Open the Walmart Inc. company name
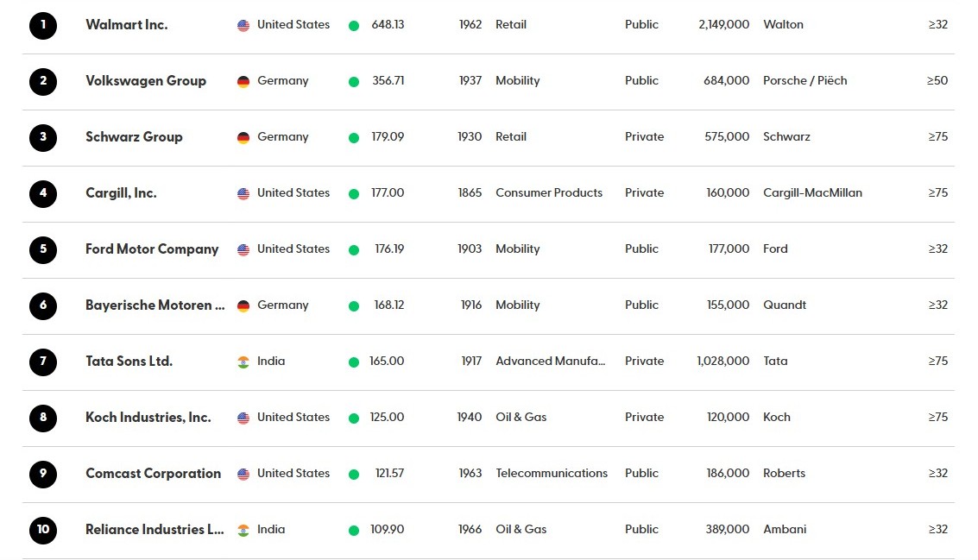The height and width of the screenshot is (560, 978). [x=127, y=25]
